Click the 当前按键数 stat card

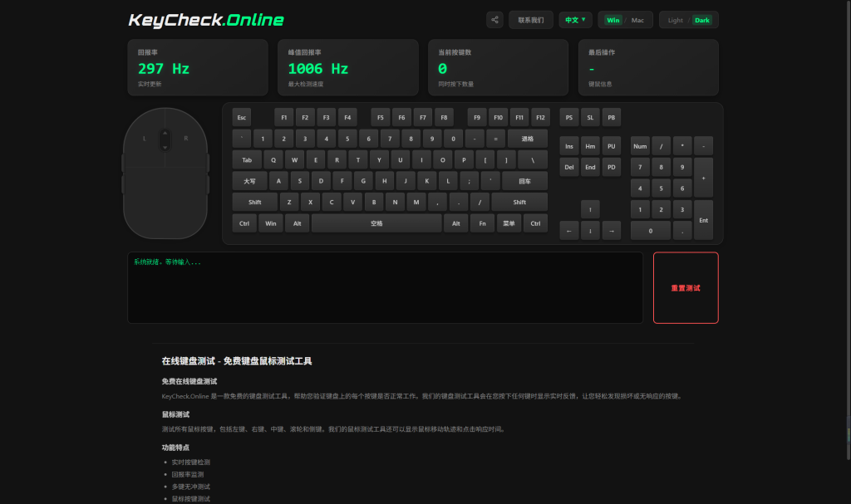tap(499, 67)
